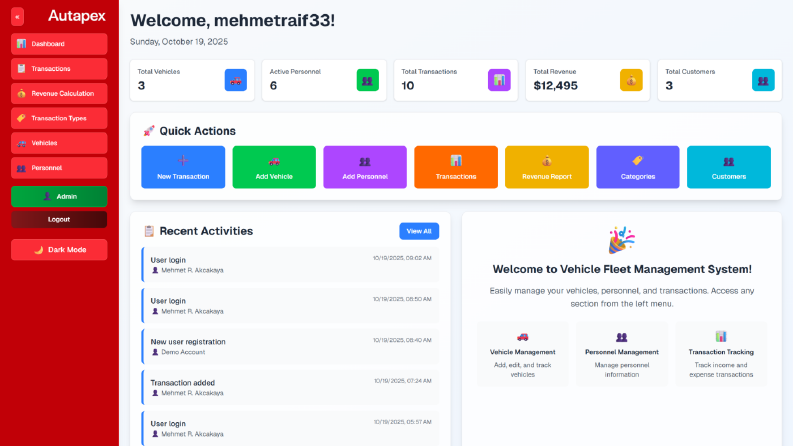Click the people icon on Customers tile

[729, 161]
